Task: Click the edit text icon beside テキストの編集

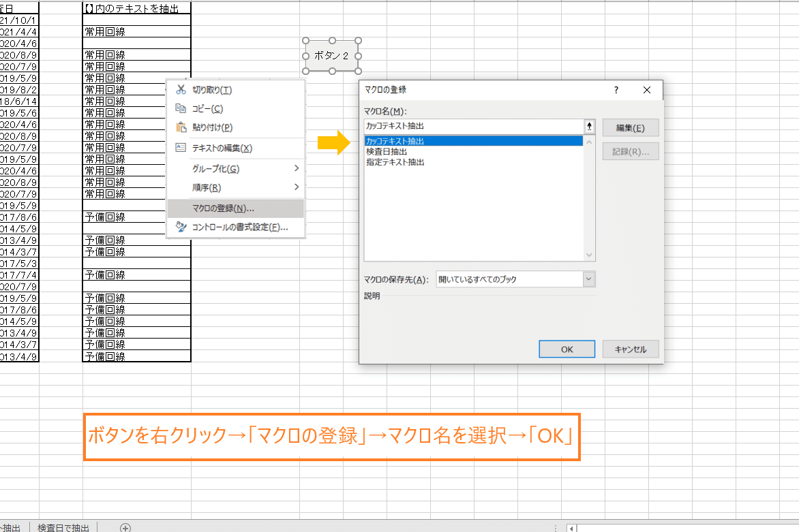Action: pos(181,148)
